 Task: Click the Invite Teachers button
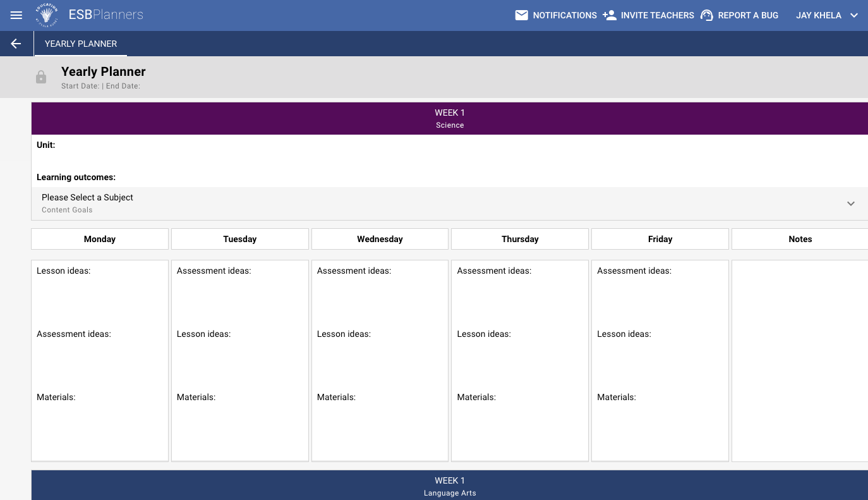tap(656, 15)
